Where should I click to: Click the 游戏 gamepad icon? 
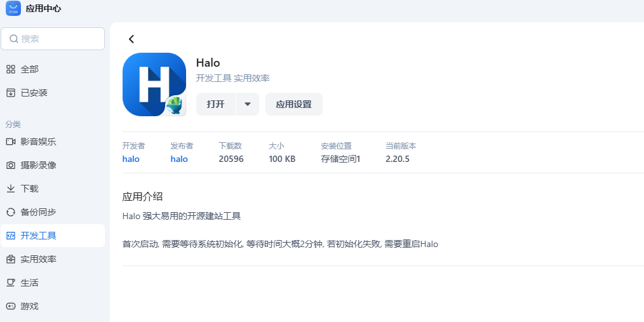(x=11, y=306)
